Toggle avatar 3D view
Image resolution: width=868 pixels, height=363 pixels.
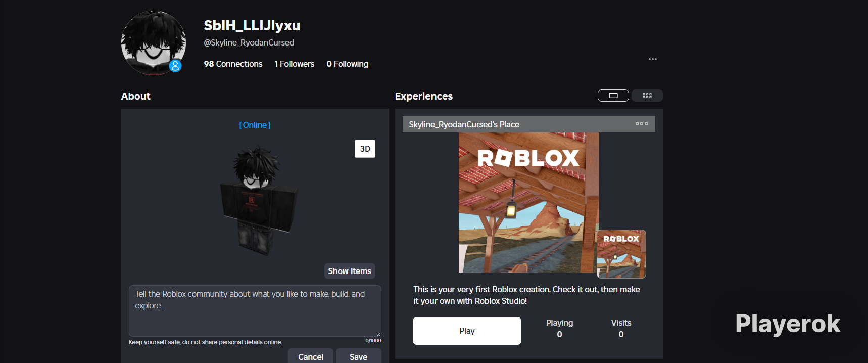click(365, 149)
